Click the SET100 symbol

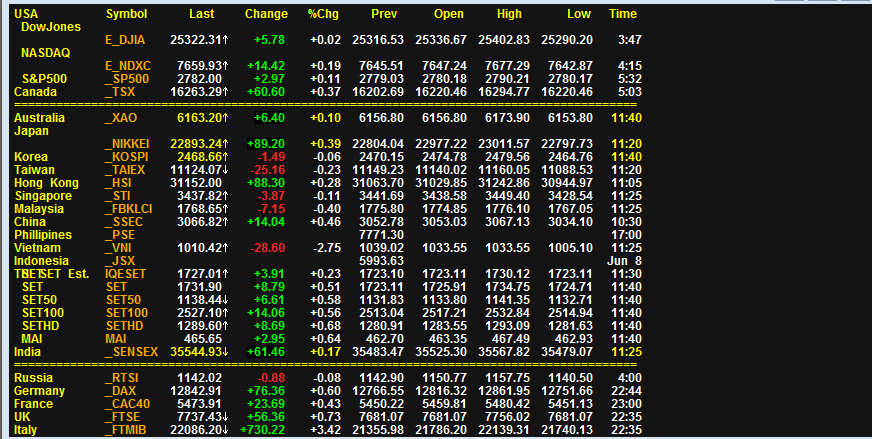pyautogui.click(x=127, y=313)
